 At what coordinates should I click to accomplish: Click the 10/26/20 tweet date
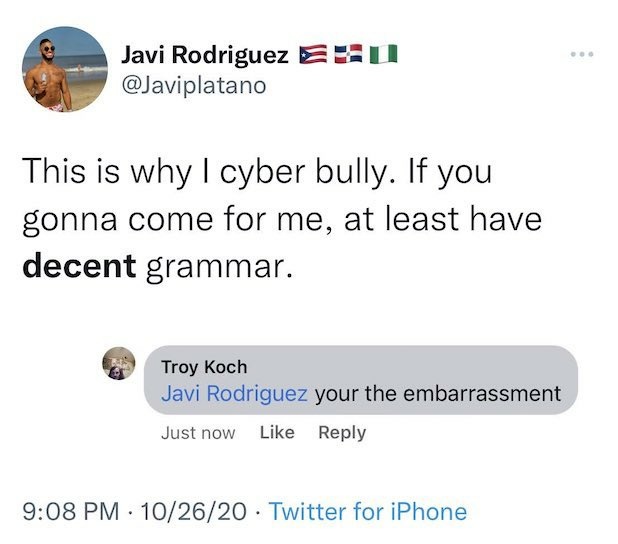point(194,512)
